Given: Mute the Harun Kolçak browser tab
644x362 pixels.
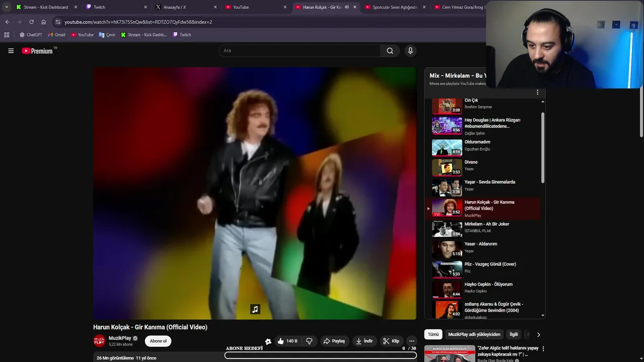Looking at the screenshot, I should tap(347, 7).
